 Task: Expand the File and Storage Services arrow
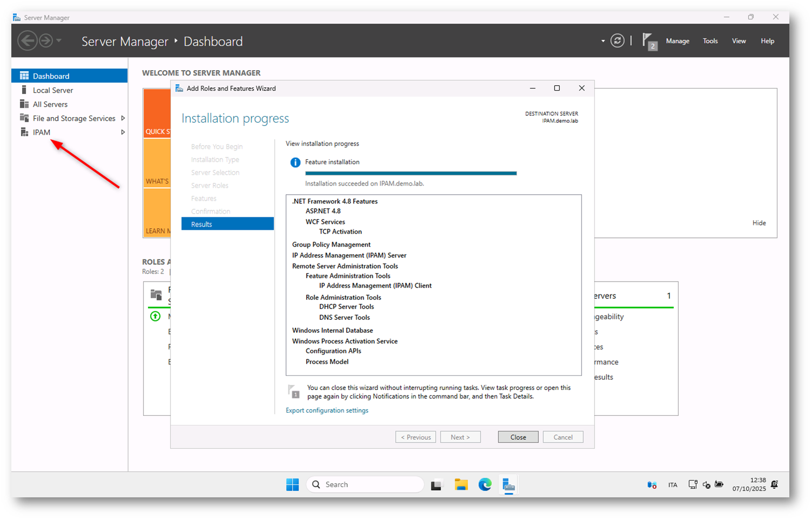tap(123, 118)
